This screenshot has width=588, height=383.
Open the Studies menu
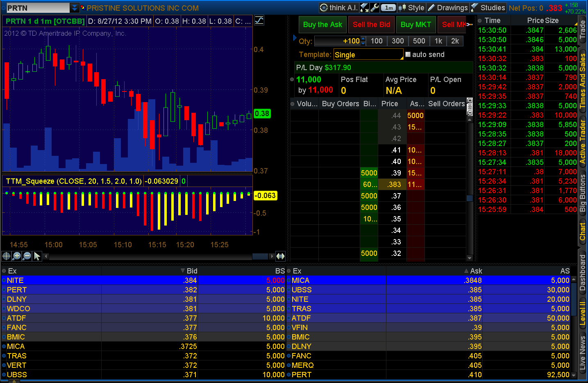(x=488, y=8)
